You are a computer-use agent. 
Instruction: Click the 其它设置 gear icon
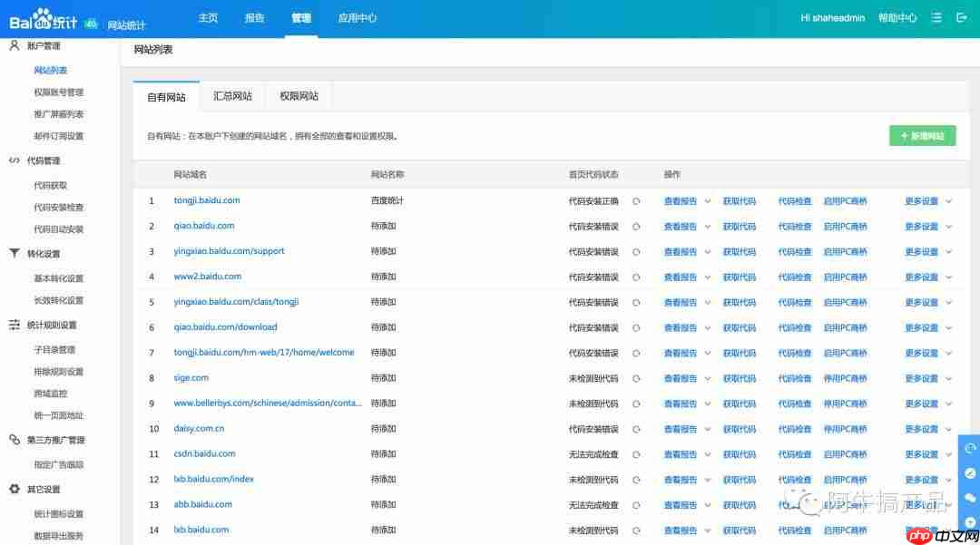[x=15, y=489]
